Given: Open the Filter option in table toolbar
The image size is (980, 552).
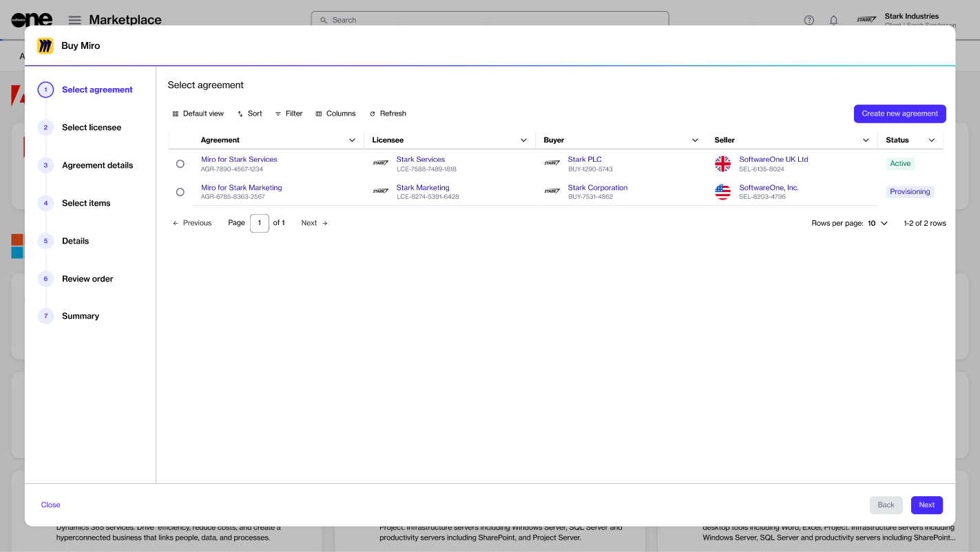Looking at the screenshot, I should click(x=289, y=114).
